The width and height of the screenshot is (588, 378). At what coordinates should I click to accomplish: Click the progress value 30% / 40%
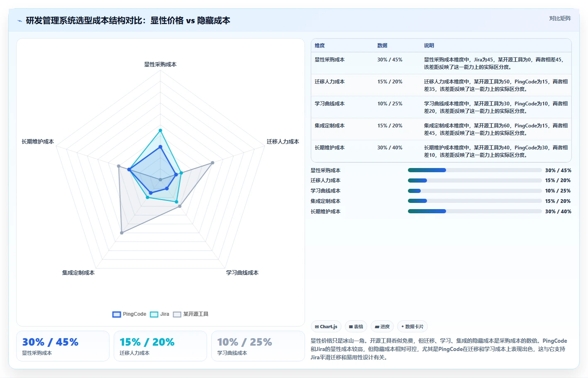558,212
